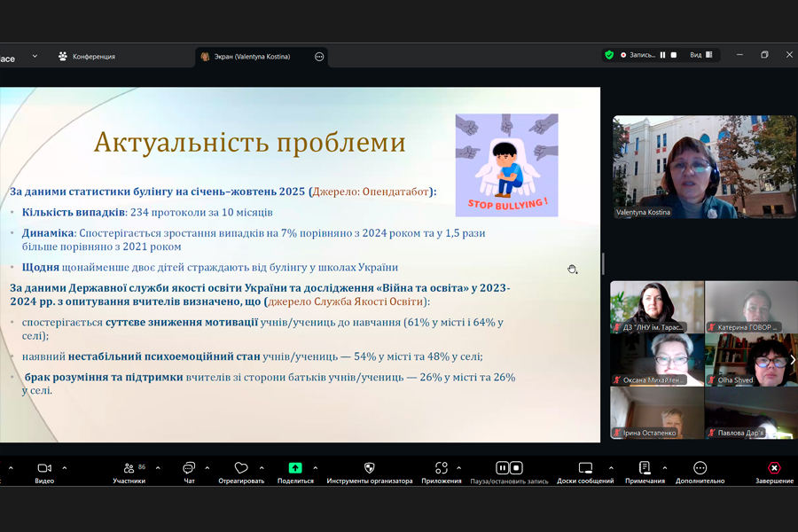Viewport: 798px width, 532px height.
Task: Expand the arrow next to Чат
Action: (207, 468)
